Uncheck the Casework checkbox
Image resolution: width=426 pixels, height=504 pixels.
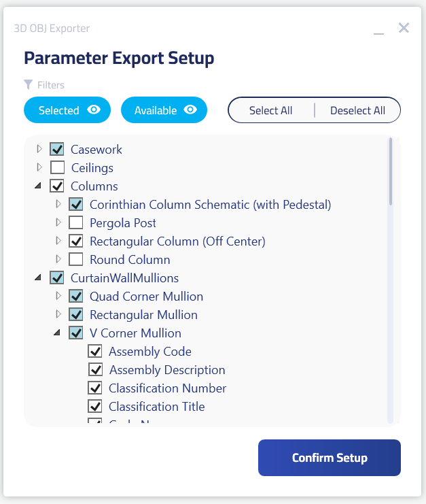57,149
